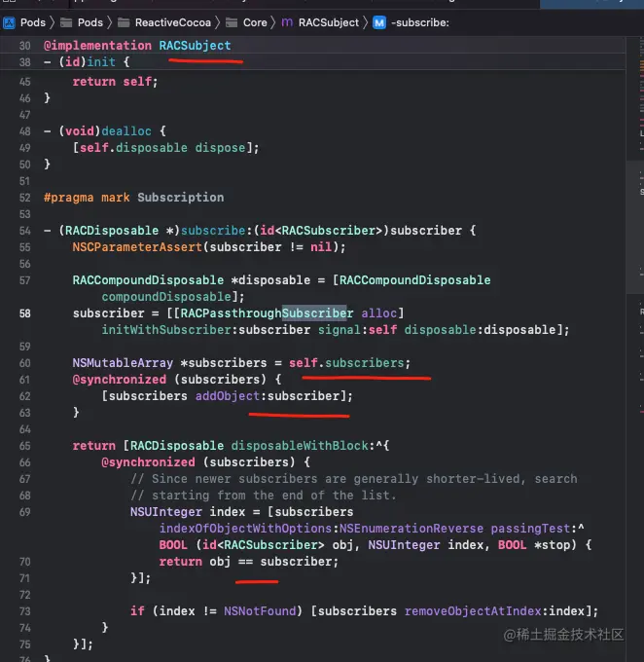Click the 'init' method name
Screen dimensions: 644x662
[x=101, y=62]
